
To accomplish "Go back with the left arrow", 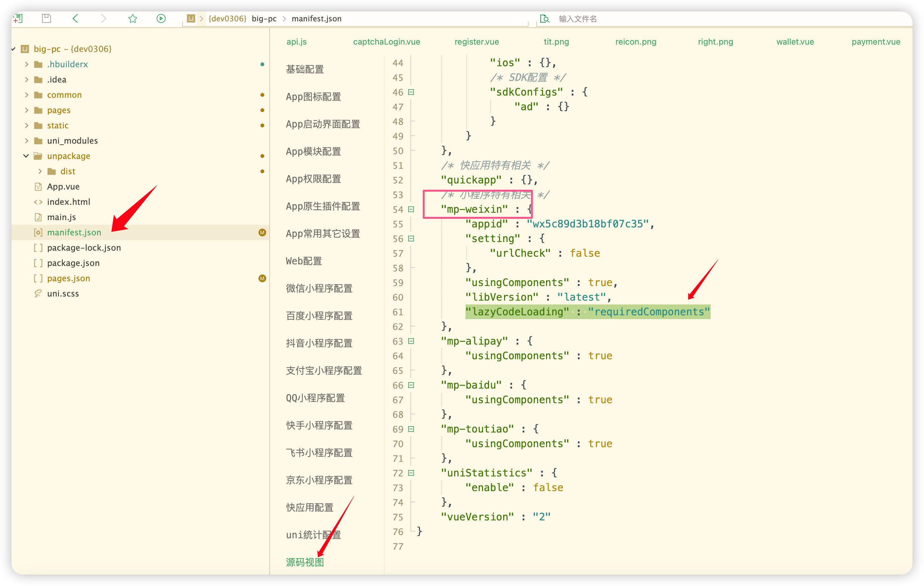I will 75,18.
